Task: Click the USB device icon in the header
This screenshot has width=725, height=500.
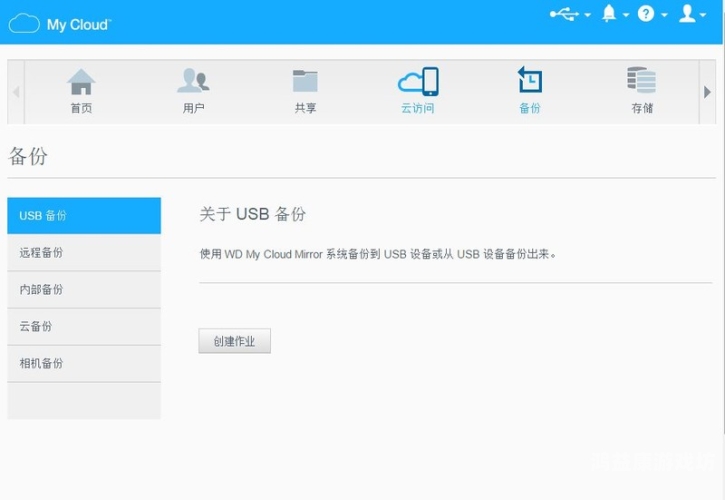Action: [x=564, y=14]
